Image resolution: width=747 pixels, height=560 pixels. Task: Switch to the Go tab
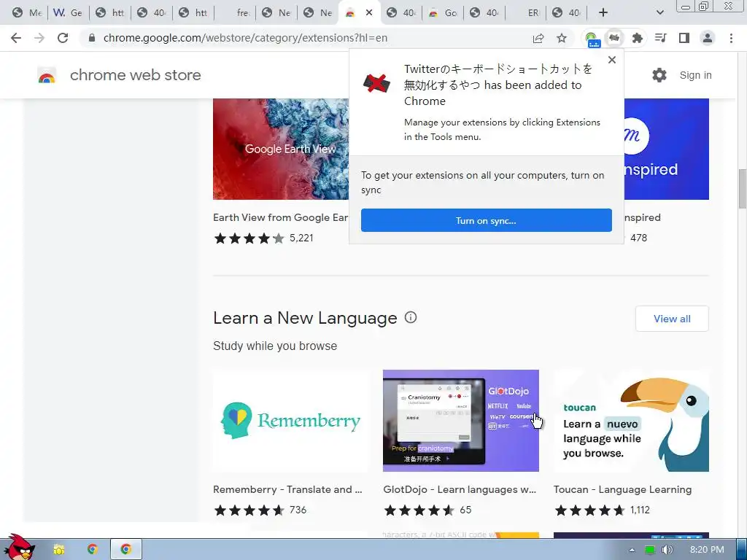(443, 13)
